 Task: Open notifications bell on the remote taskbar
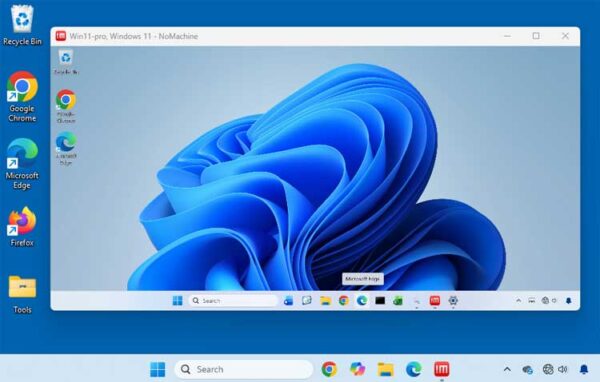click(x=569, y=301)
